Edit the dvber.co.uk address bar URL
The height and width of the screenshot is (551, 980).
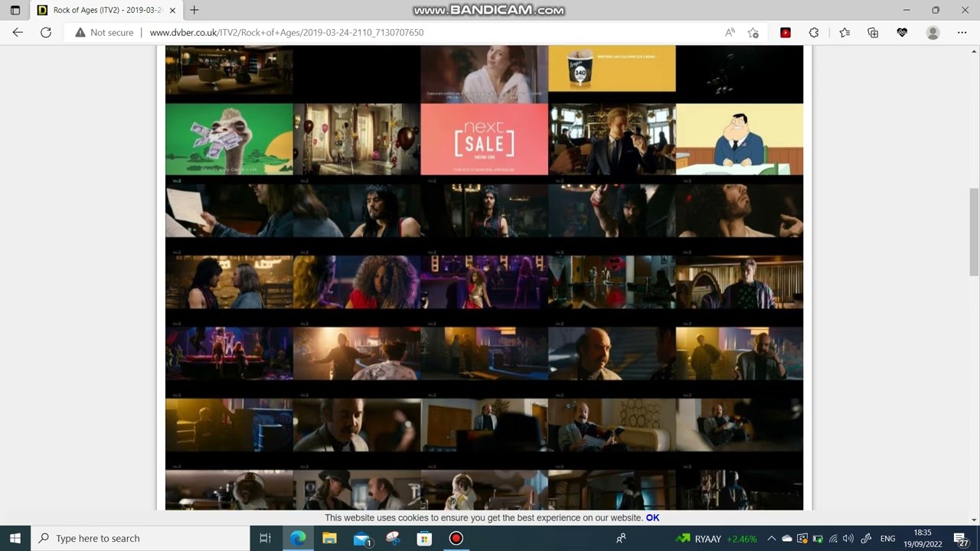click(x=286, y=33)
